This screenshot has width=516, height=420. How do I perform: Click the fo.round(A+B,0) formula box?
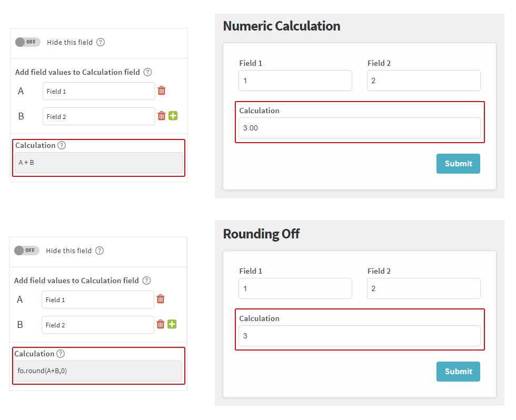click(x=98, y=371)
